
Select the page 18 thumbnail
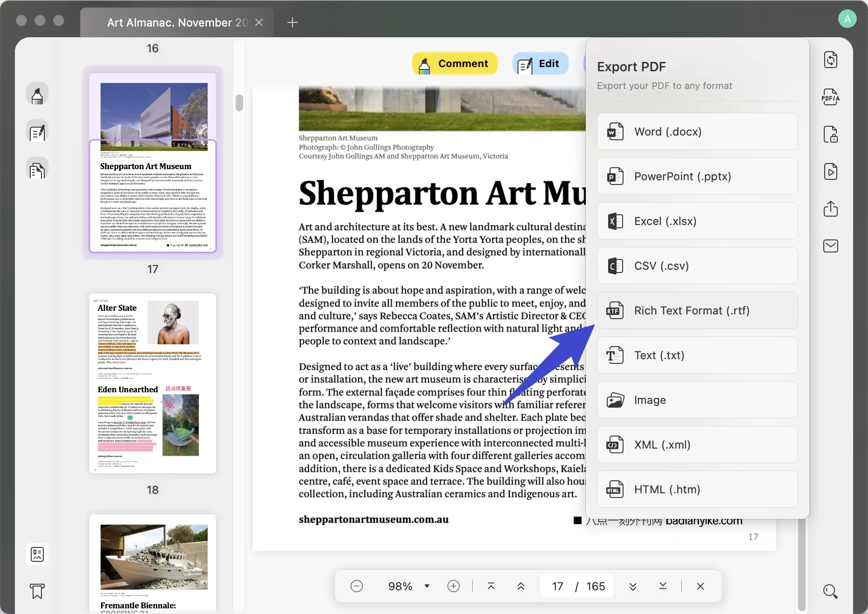click(153, 383)
